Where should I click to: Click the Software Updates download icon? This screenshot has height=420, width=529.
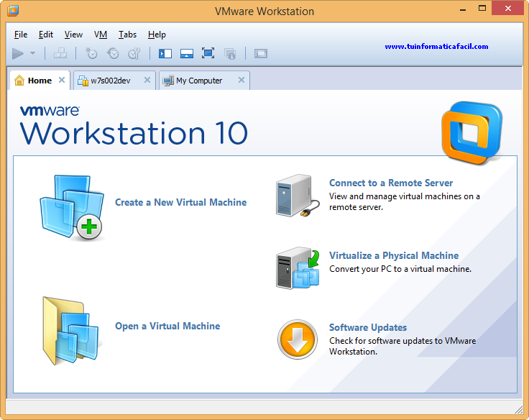(298, 339)
